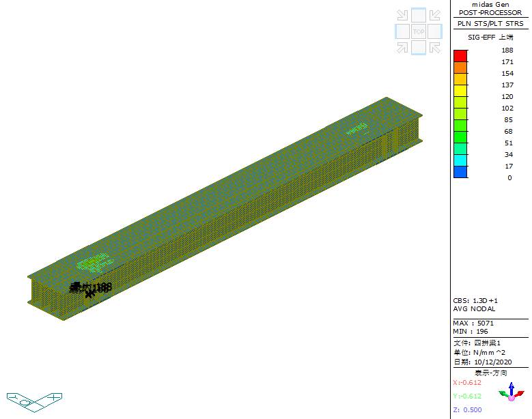The image size is (532, 419).
Task: Click the global coordinate symbol at bottom left
Action: click(x=33, y=399)
